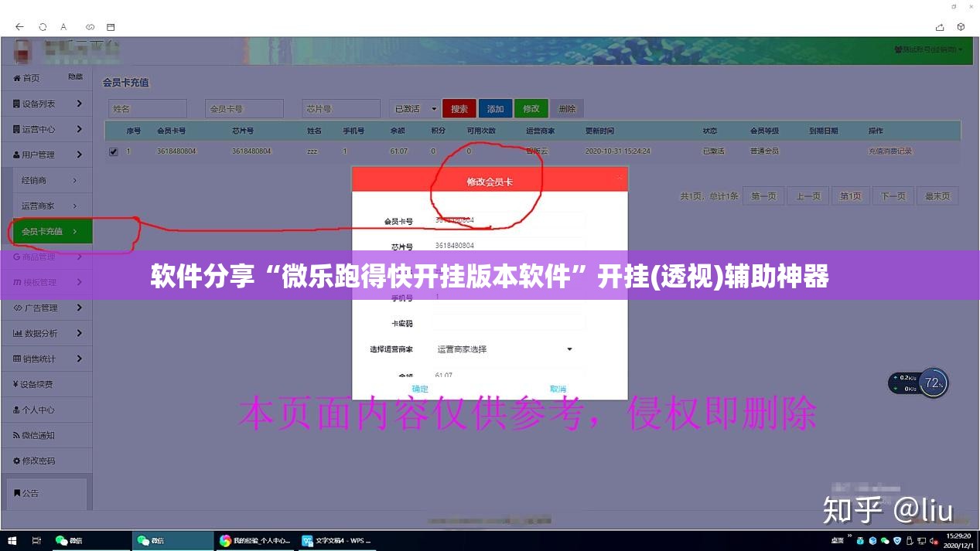Click the green 修改 edit button
980x551 pixels.
[531, 109]
